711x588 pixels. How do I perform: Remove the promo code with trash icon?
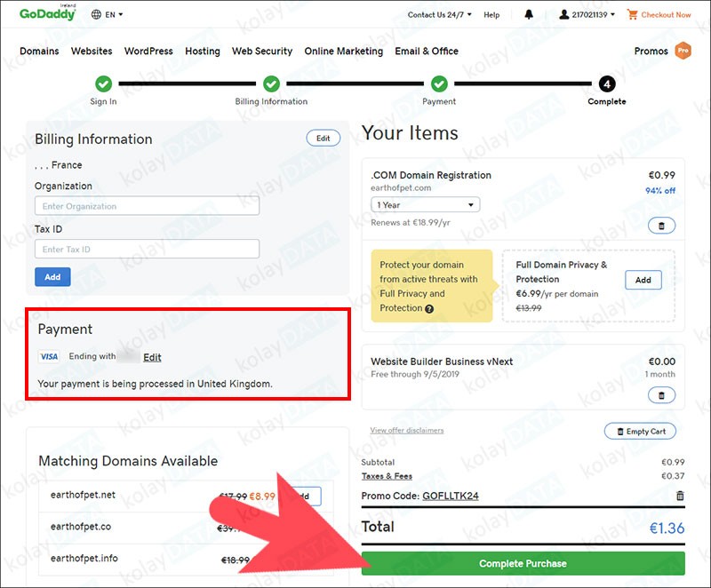680,496
